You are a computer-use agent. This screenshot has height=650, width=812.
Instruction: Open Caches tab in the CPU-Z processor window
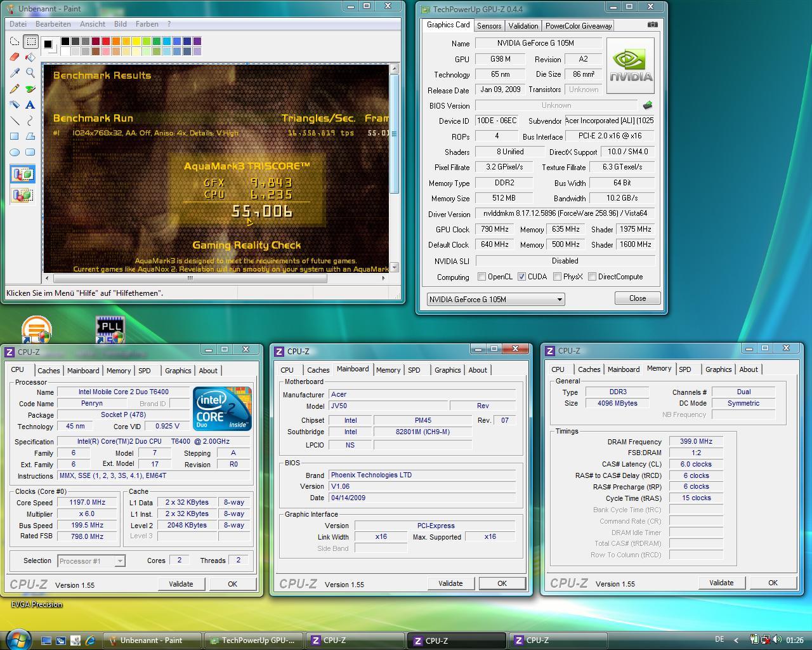48,371
